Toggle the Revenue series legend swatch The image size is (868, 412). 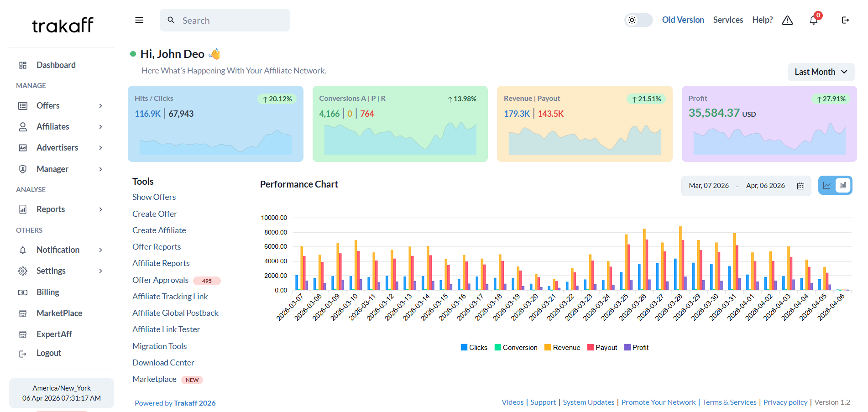click(x=548, y=347)
